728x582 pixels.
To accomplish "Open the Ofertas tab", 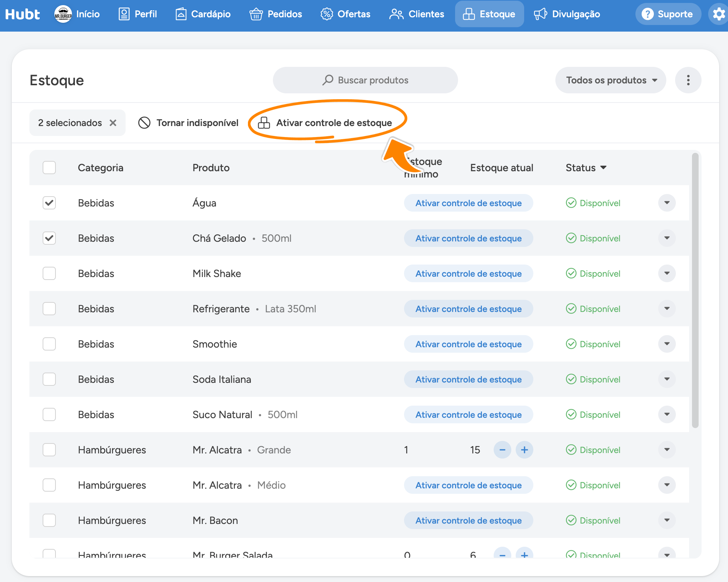I will pyautogui.click(x=345, y=14).
